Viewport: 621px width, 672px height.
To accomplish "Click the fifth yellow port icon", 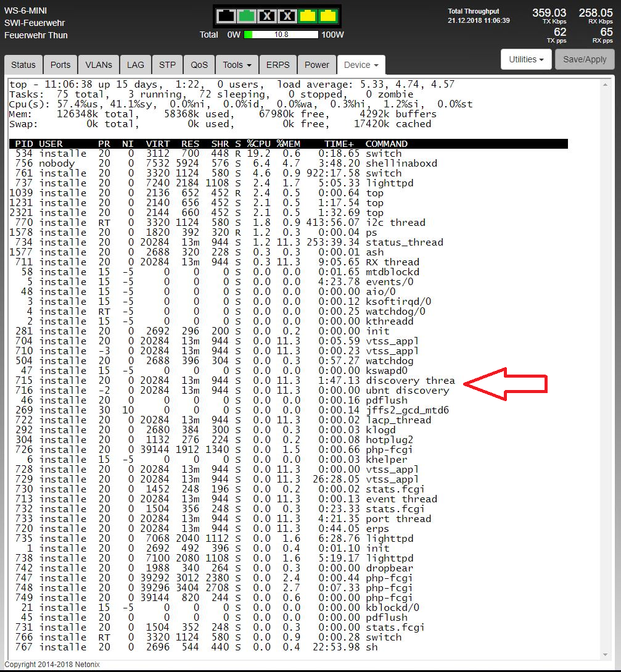I will tap(308, 16).
